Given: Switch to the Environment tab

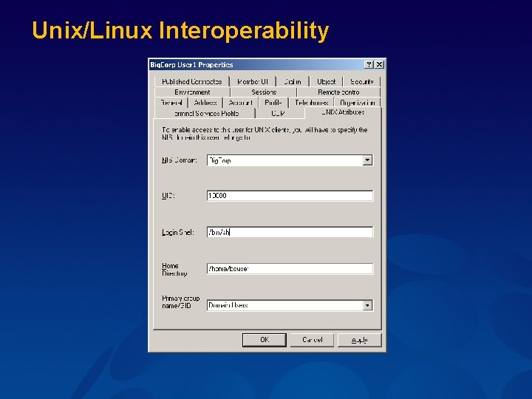Looking at the screenshot, I should [x=192, y=92].
